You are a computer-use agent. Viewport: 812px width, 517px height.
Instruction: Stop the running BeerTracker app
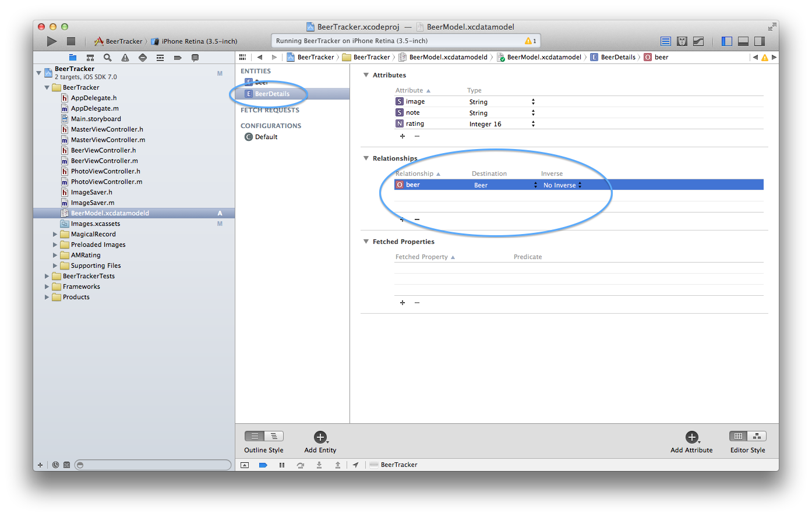[x=71, y=41]
